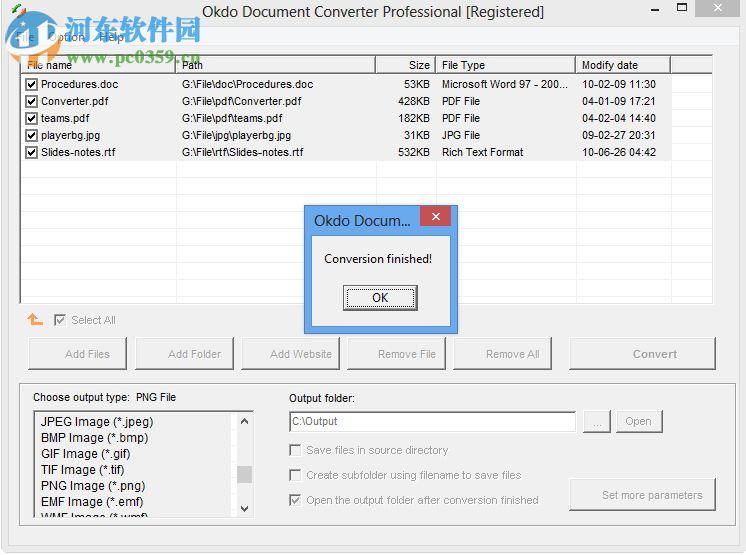746x555 pixels.
Task: Select PNG Image (*.png) output type
Action: click(93, 486)
